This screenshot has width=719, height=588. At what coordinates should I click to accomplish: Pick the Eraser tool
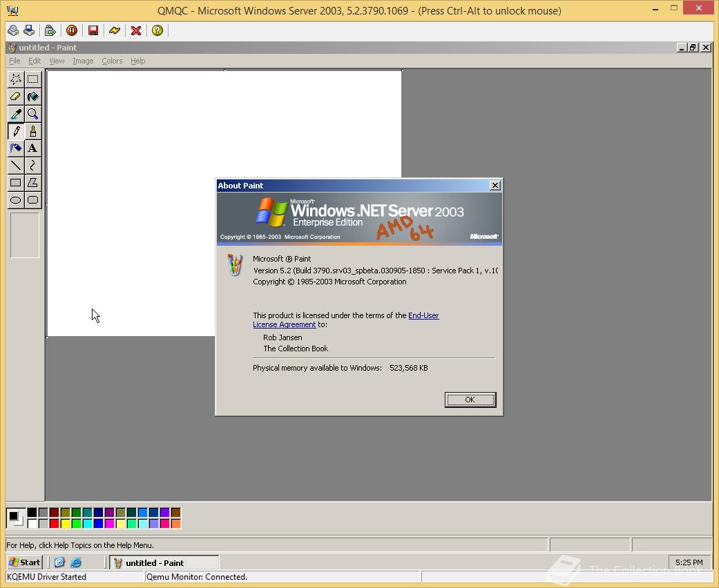click(16, 97)
